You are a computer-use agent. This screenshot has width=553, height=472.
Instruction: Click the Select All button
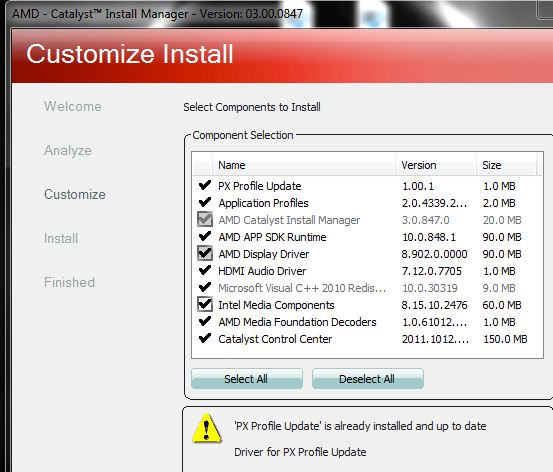(247, 379)
